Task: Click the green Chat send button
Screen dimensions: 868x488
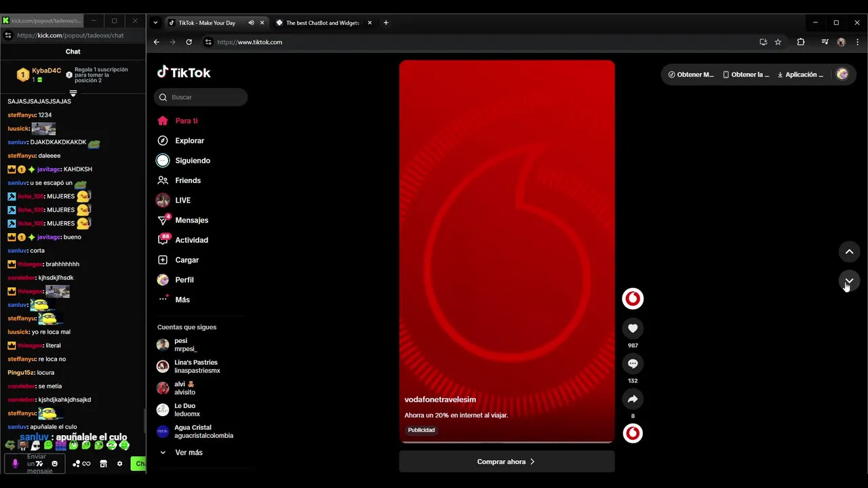Action: tap(138, 464)
